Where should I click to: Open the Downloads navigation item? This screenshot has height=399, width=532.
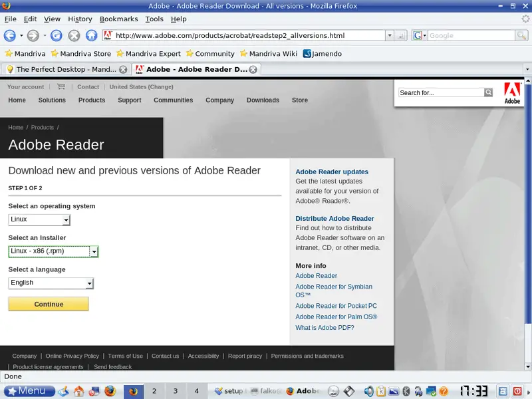pos(263,100)
